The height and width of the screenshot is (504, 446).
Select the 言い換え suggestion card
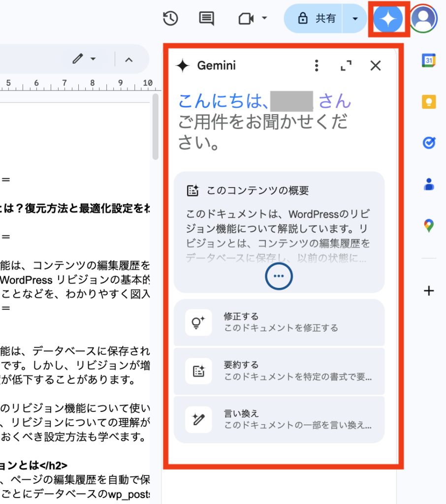click(279, 419)
